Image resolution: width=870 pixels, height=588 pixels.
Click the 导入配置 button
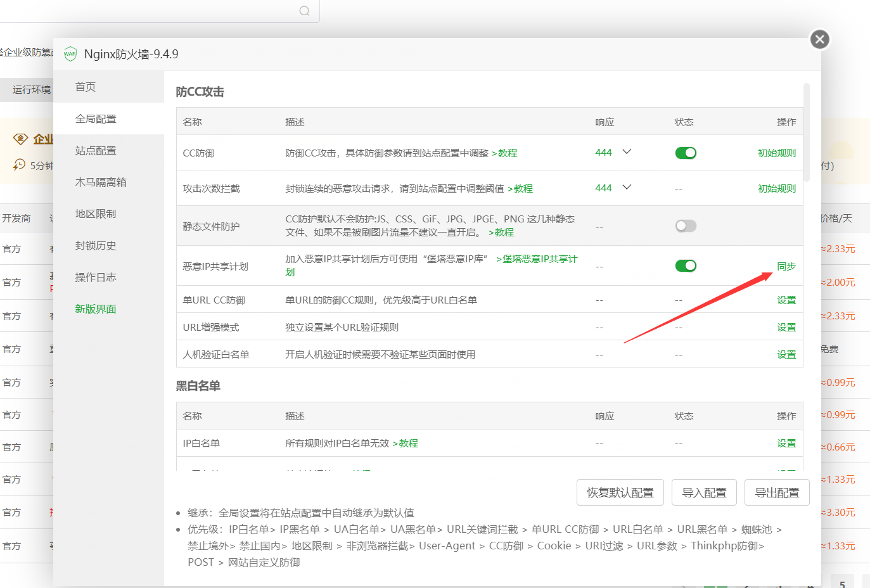pyautogui.click(x=704, y=492)
